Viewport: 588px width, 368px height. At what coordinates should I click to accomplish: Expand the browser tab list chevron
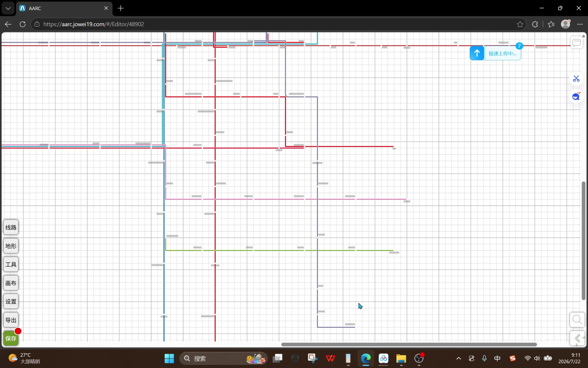click(8, 8)
